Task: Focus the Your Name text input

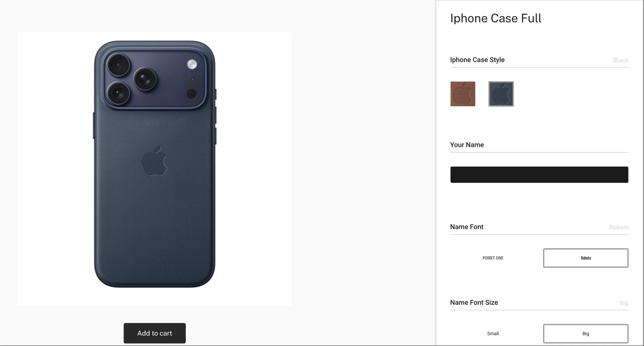Action: [x=539, y=175]
